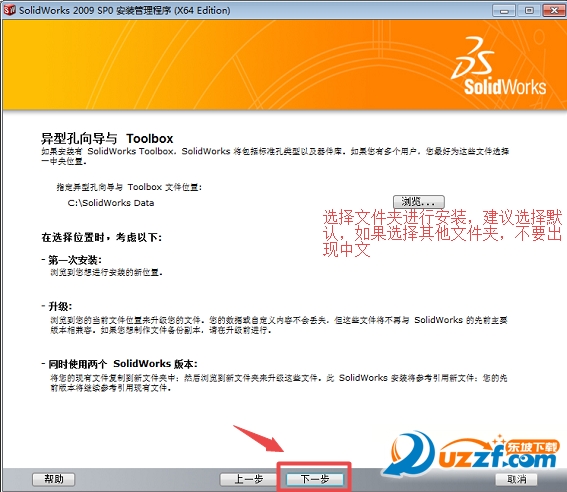Click the SolidWorks icon in the title bar
This screenshot has height=492, width=567.
point(9,10)
